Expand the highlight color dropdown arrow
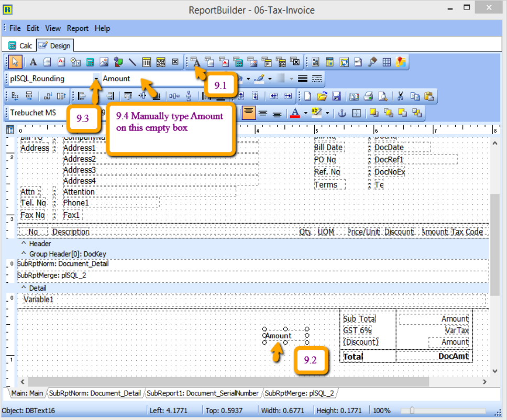Viewport: 507px width, 420px height. coord(327,113)
